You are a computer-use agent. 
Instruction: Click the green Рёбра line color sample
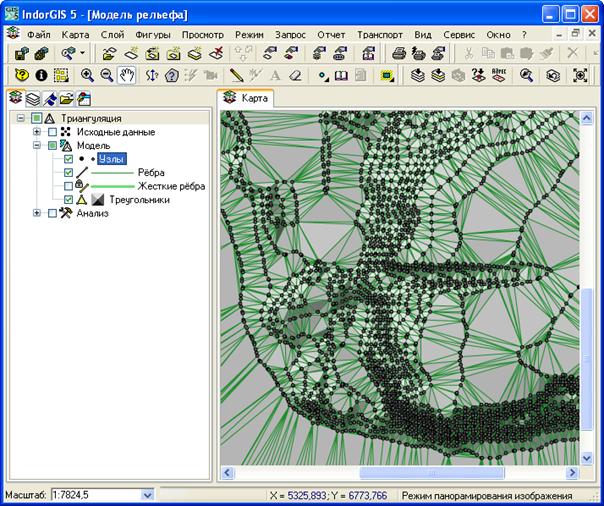[112, 173]
